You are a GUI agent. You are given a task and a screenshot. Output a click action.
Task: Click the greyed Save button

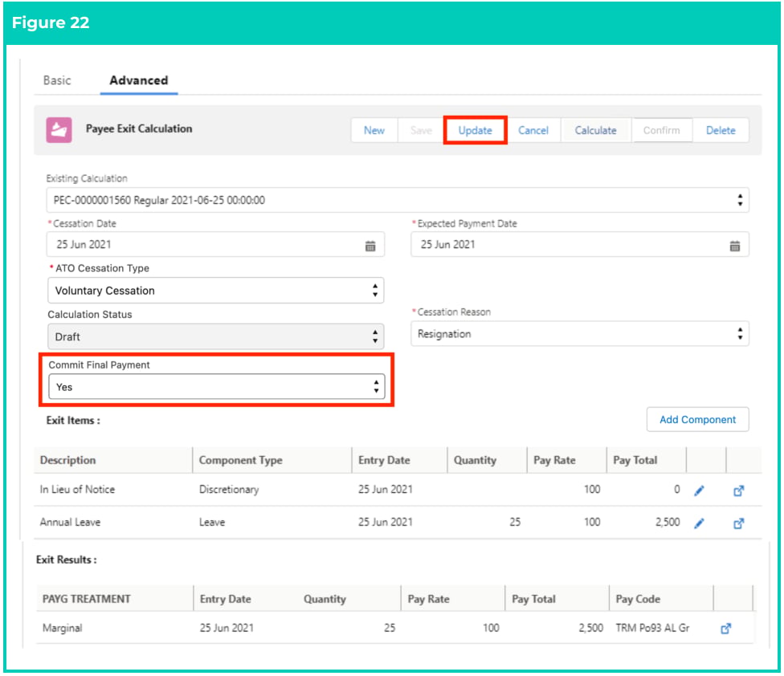[420, 130]
